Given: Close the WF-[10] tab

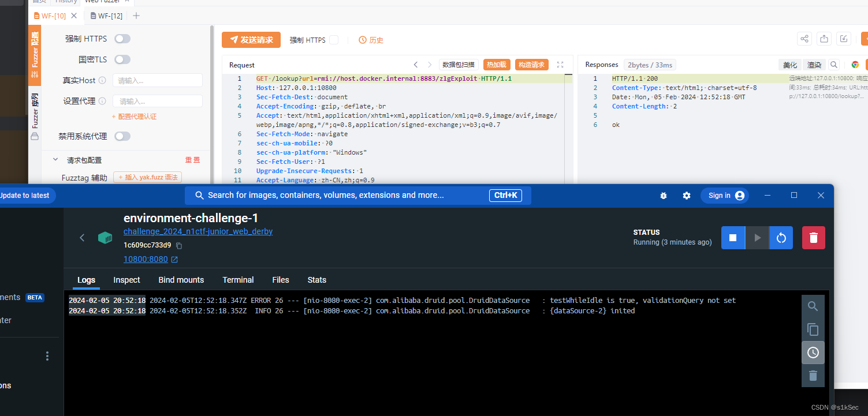Looking at the screenshot, I should [74, 16].
